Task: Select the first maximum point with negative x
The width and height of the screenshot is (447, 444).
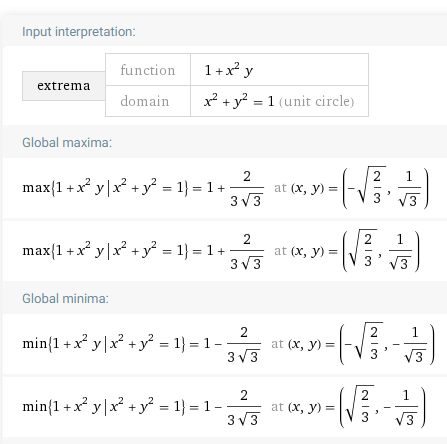Action: pyautogui.click(x=386, y=188)
